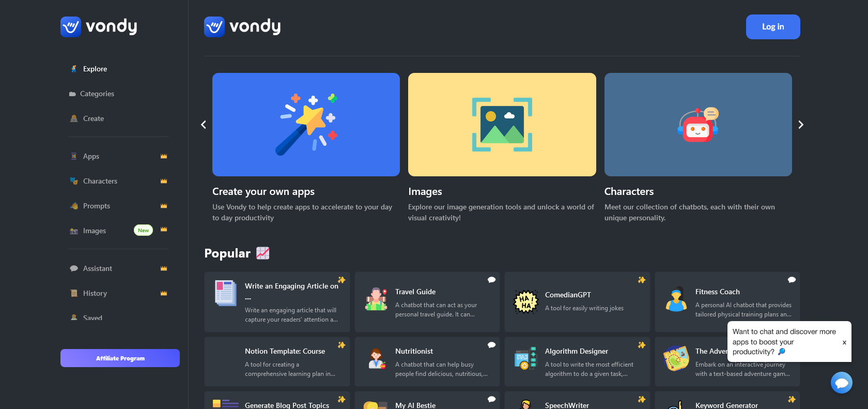Open the robot Characters banner

click(698, 125)
